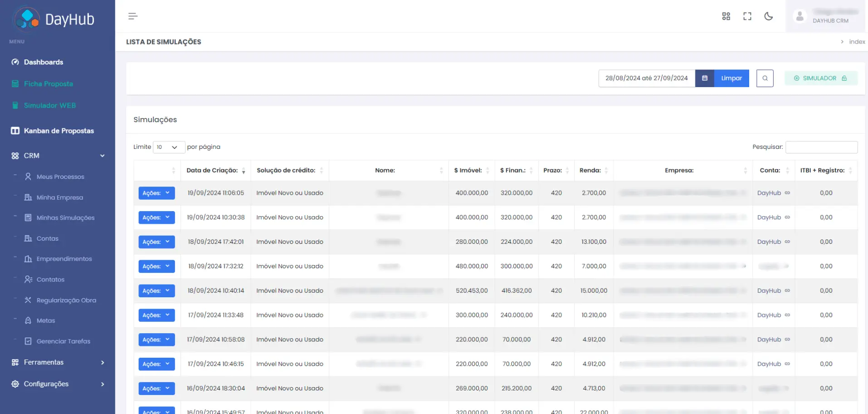Go to Kanban de Propostas

pyautogui.click(x=59, y=131)
